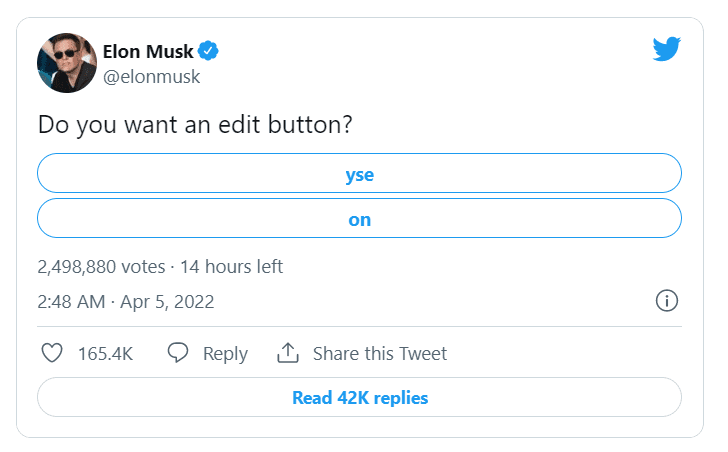The height and width of the screenshot is (452, 728).
Task: Open the info circle icon
Action: click(x=667, y=301)
